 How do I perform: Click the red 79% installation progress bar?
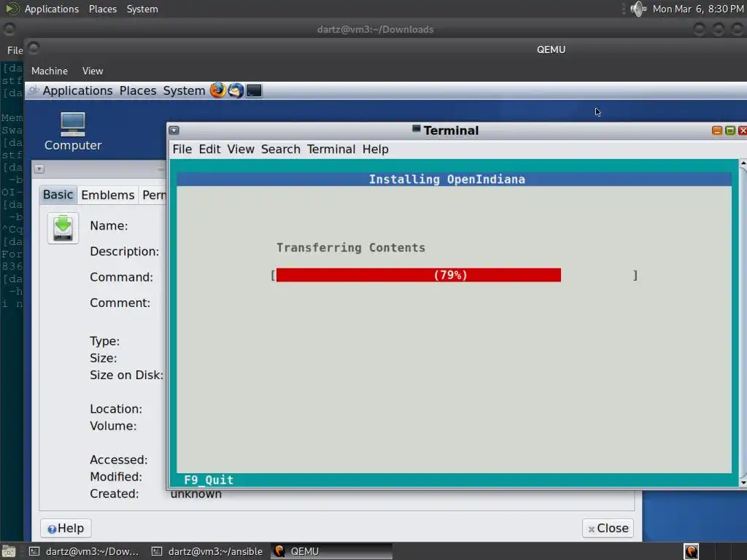[x=418, y=275]
